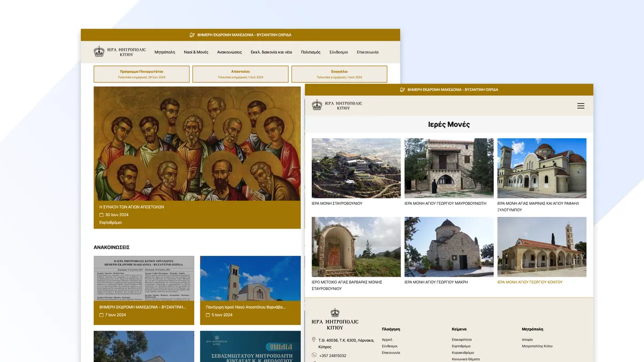Click the Απόστολος update card
Screen dimensions: 644x362
(x=240, y=73)
